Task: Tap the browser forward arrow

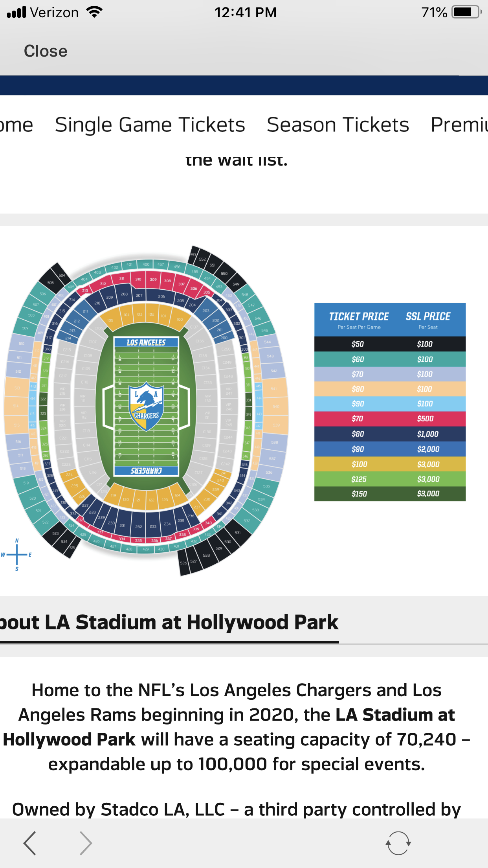Action: [86, 843]
